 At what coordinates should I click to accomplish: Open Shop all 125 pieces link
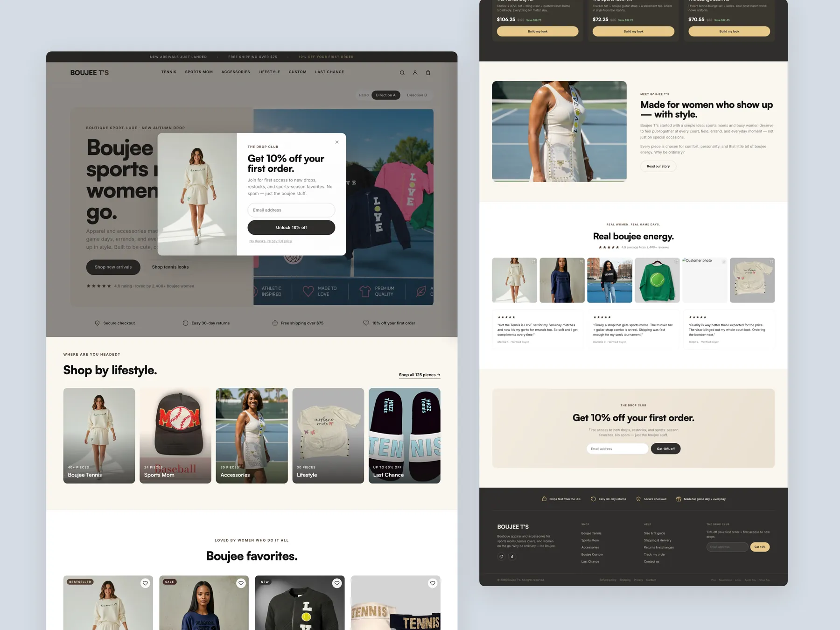pos(420,375)
